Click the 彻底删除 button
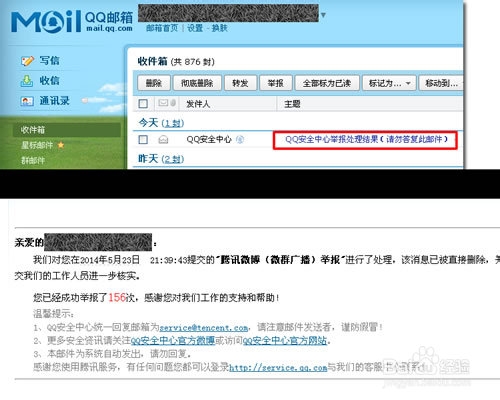 pyautogui.click(x=197, y=83)
